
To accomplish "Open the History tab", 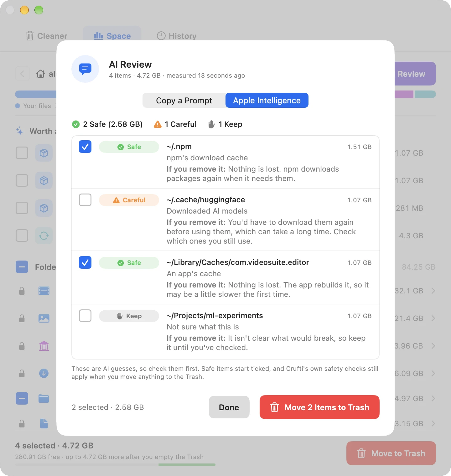I will click(x=177, y=36).
